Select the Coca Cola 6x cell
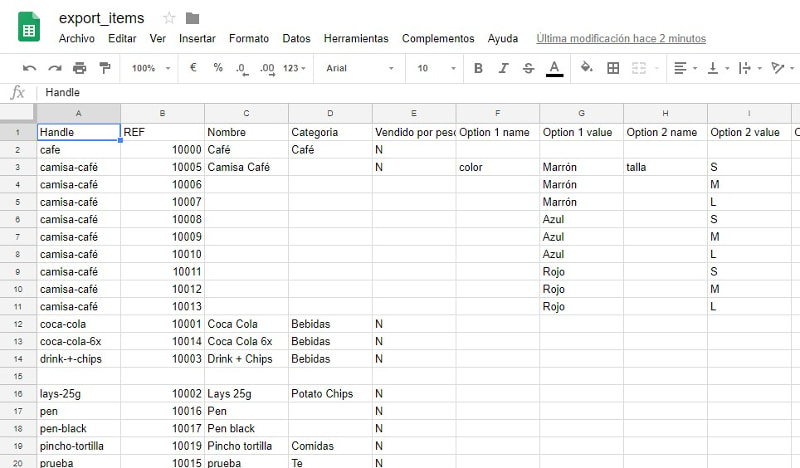This screenshot has height=468, width=800. coord(246,341)
